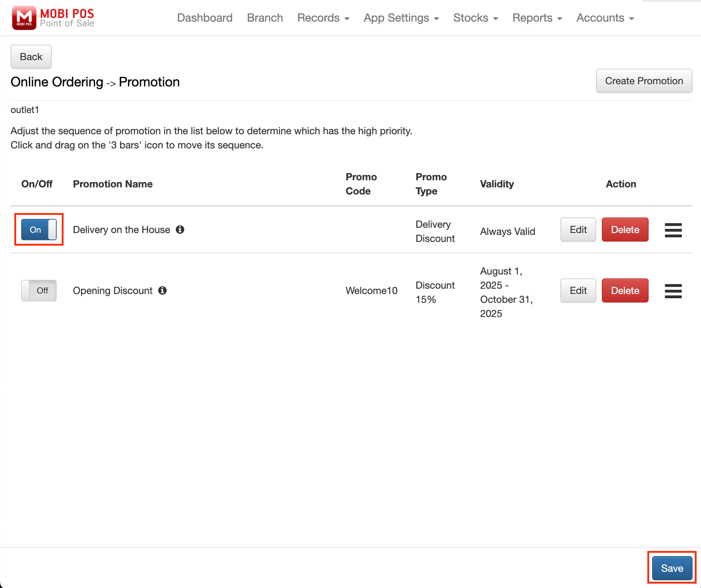Grab the 3 bars icon for Opening Discount

(x=673, y=291)
